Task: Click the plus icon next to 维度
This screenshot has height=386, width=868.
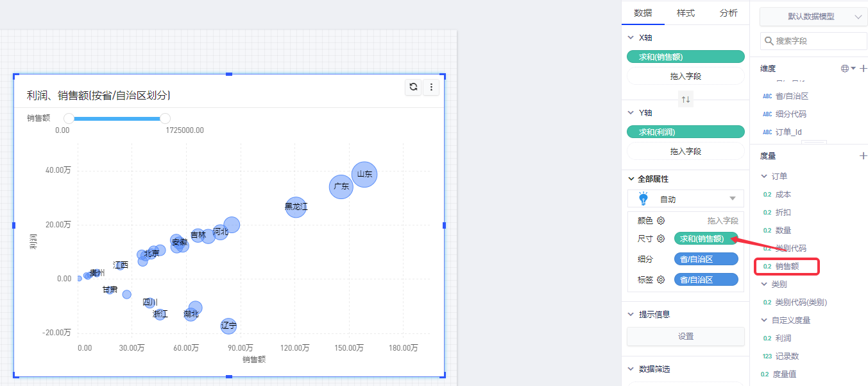Action: click(x=863, y=68)
